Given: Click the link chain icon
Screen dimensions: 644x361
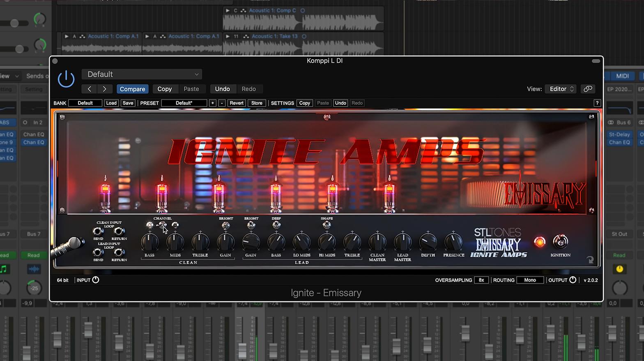Looking at the screenshot, I should [588, 89].
